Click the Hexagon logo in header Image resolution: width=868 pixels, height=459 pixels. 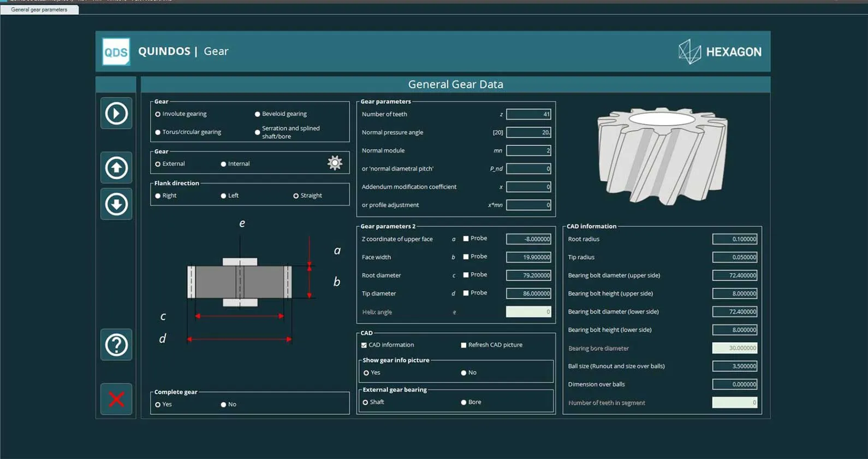720,52
